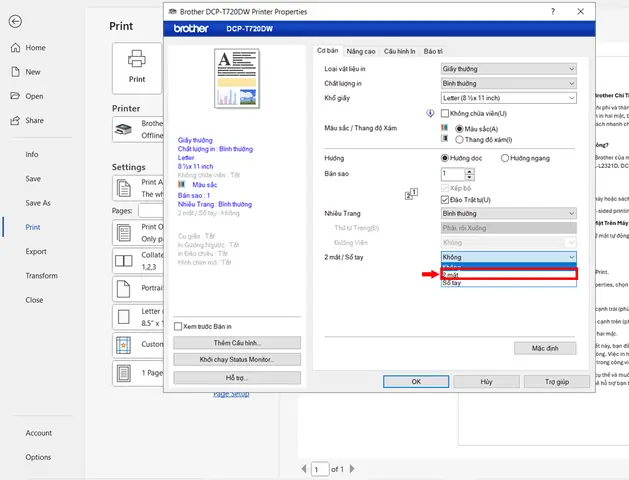Screen dimensions: 629x480
Task: Click the Collated pages icon
Action: pos(124,261)
